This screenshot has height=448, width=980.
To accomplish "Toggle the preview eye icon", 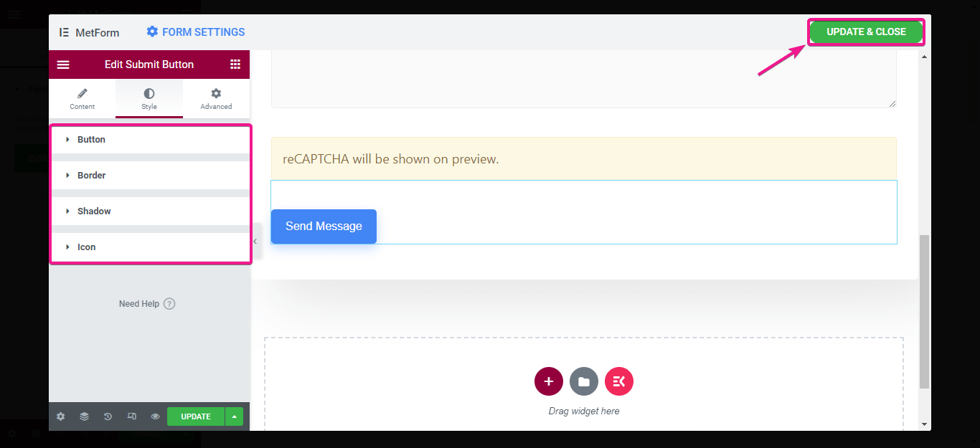I will coord(155,416).
